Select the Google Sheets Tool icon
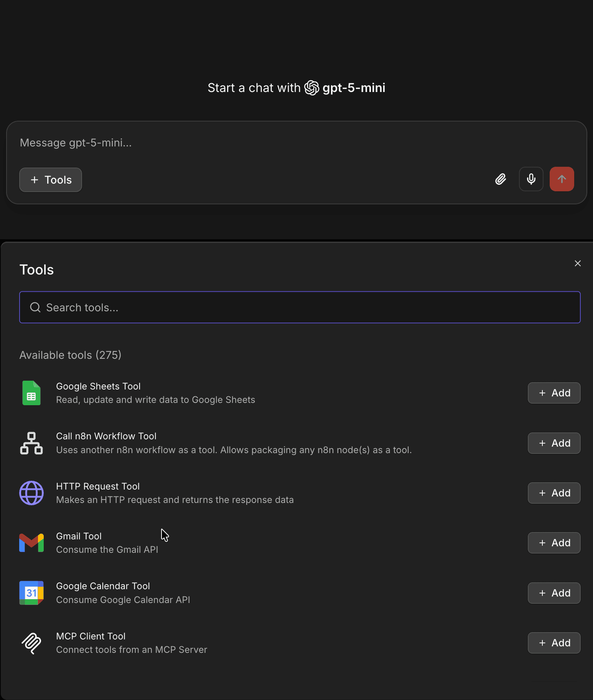The image size is (593, 700). coord(31,393)
